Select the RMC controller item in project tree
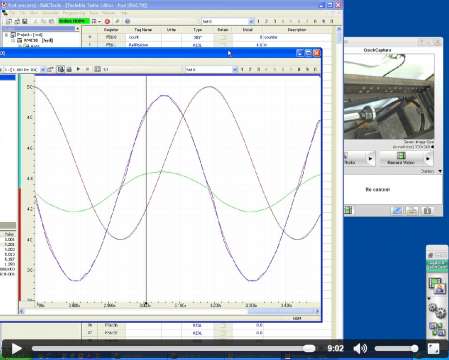The image size is (449, 360). pos(37,40)
